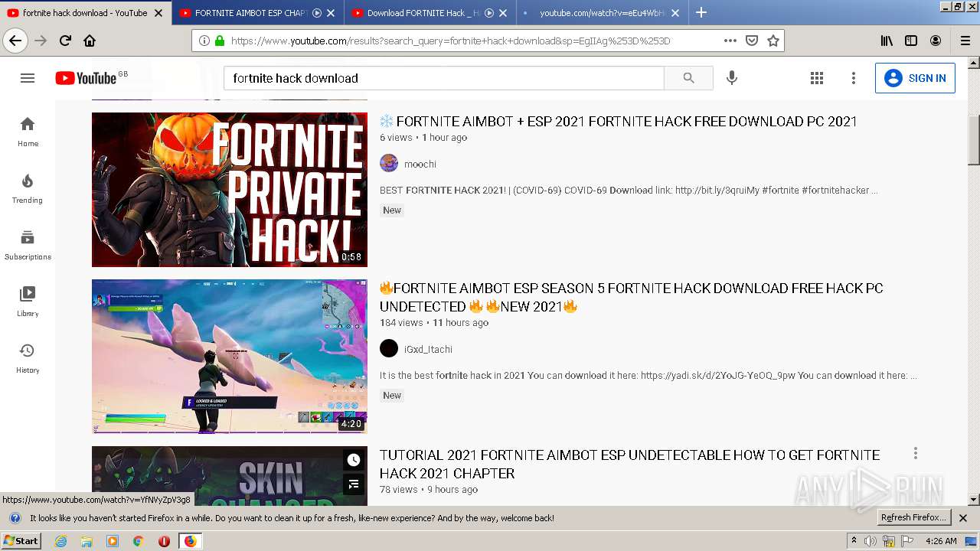This screenshot has height=551, width=980.
Task: Open the Fortnite Private Hack thumbnail
Action: click(230, 190)
